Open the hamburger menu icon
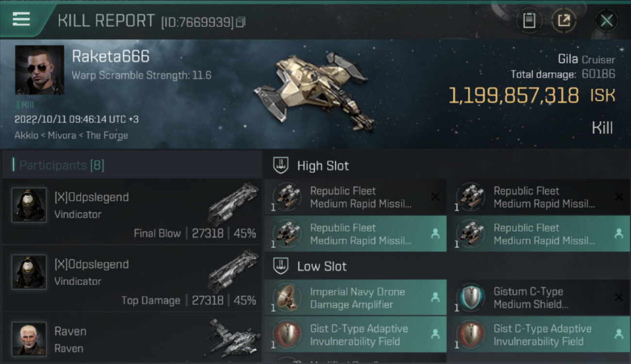 [21, 19]
